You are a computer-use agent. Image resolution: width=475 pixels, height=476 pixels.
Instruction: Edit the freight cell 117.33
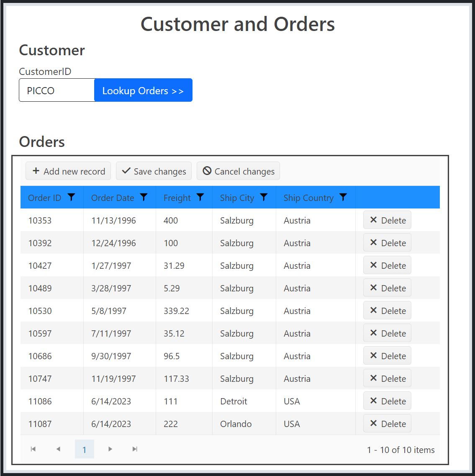184,378
